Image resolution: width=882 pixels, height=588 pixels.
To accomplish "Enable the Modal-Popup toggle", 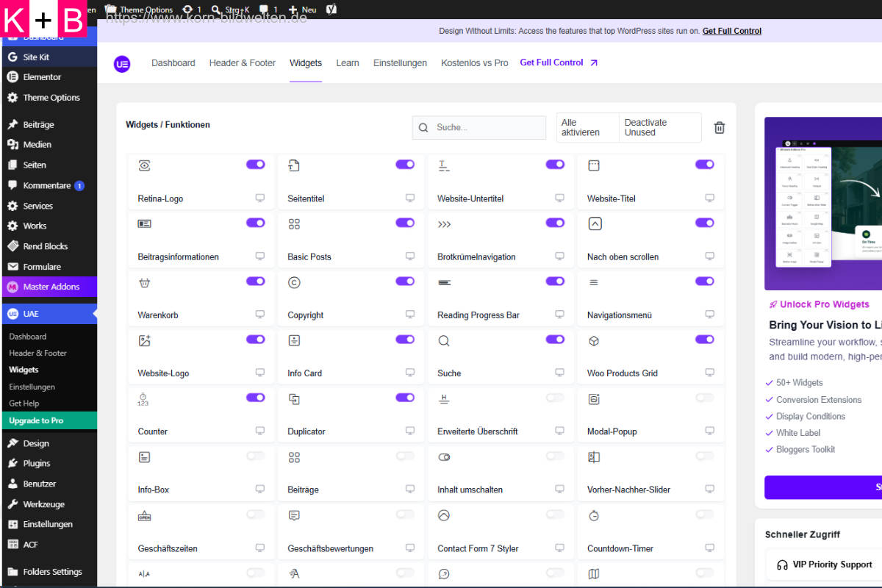I will 705,398.
